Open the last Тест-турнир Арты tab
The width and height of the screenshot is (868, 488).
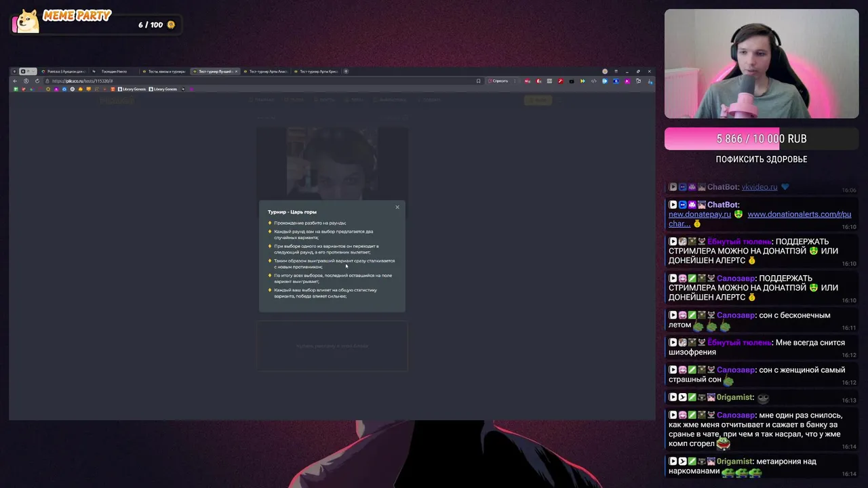tap(317, 71)
